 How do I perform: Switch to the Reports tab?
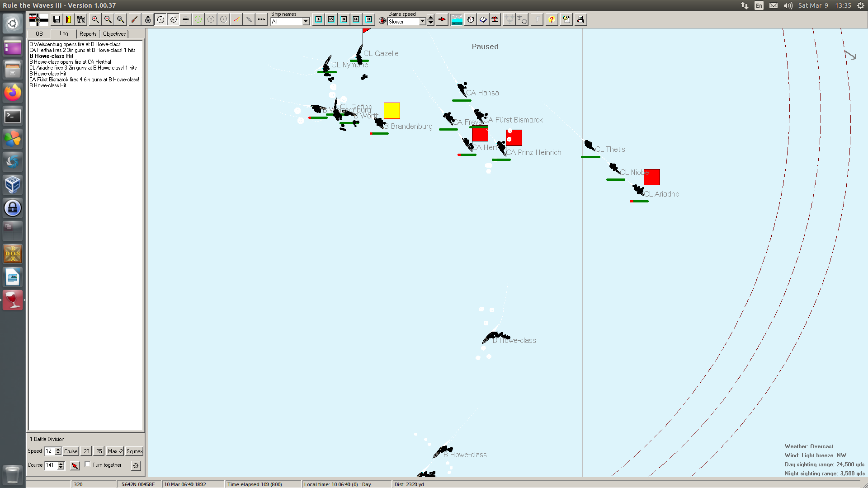(88, 34)
